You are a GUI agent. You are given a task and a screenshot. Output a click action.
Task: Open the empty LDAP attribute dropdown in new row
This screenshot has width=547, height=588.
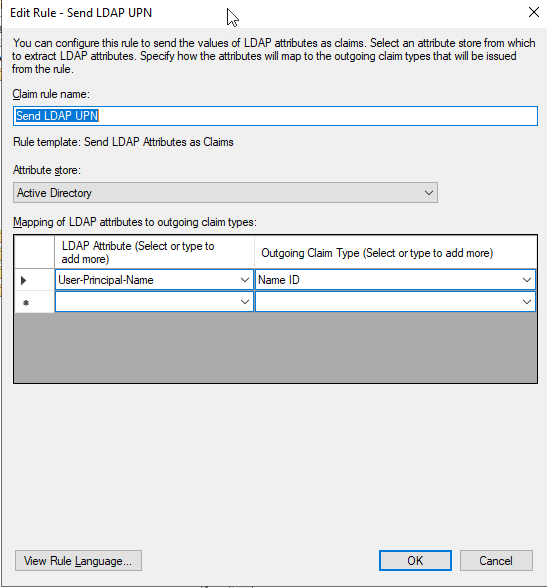pyautogui.click(x=154, y=302)
